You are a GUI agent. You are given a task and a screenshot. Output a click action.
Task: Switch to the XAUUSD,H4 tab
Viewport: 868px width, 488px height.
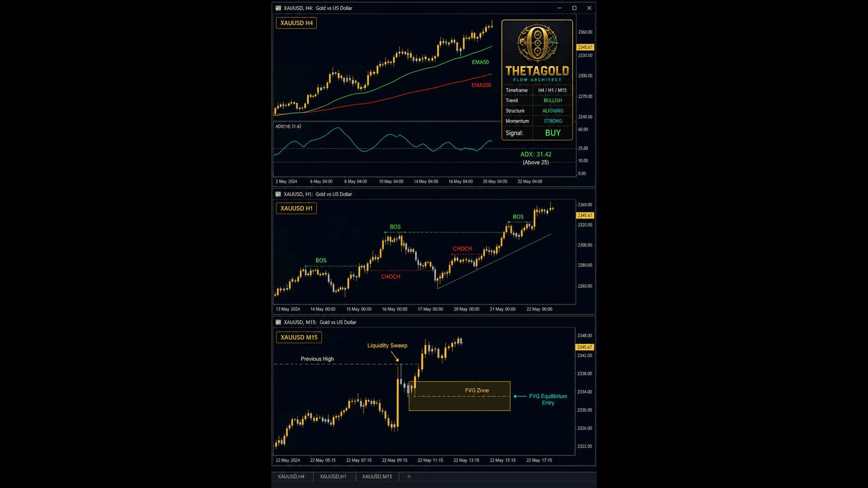[x=291, y=477]
